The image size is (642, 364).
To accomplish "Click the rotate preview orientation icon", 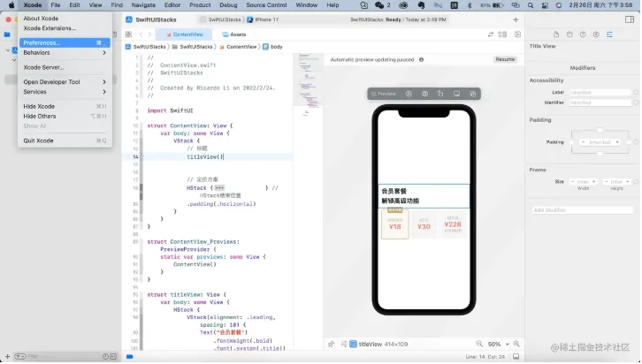I will click(x=440, y=94).
